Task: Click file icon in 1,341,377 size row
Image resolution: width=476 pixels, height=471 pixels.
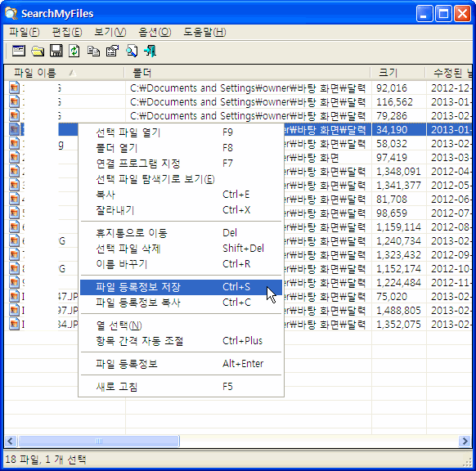Action: coord(14,185)
